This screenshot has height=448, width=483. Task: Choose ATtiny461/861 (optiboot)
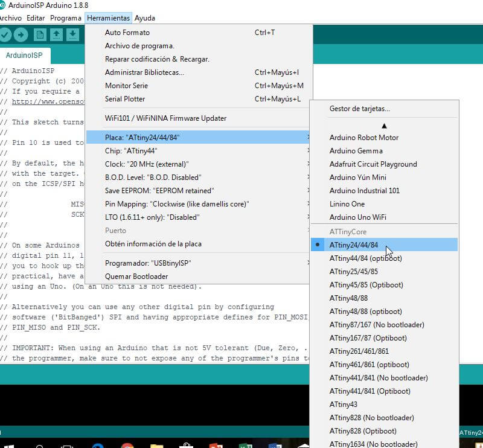tap(384, 364)
